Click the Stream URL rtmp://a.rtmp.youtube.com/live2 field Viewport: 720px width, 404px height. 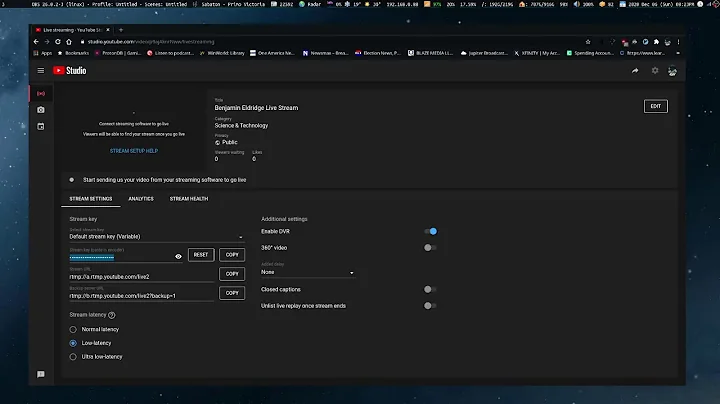(x=141, y=277)
